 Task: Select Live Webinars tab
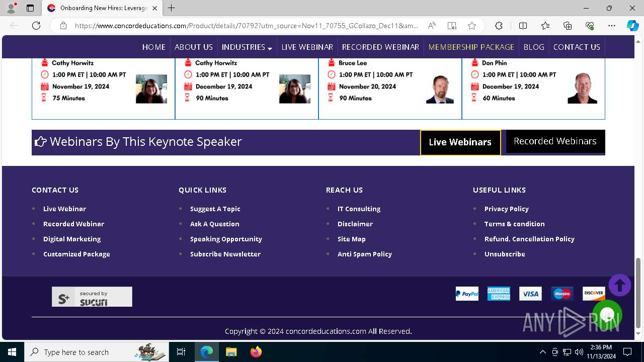[x=460, y=142]
